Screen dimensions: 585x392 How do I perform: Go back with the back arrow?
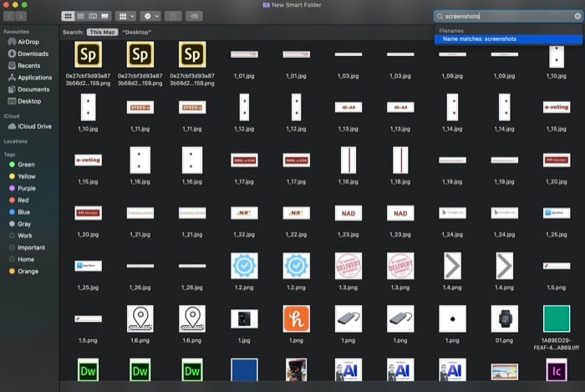[9, 16]
